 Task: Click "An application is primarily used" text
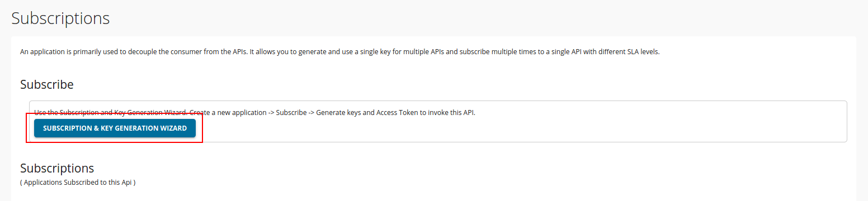[x=68, y=52]
